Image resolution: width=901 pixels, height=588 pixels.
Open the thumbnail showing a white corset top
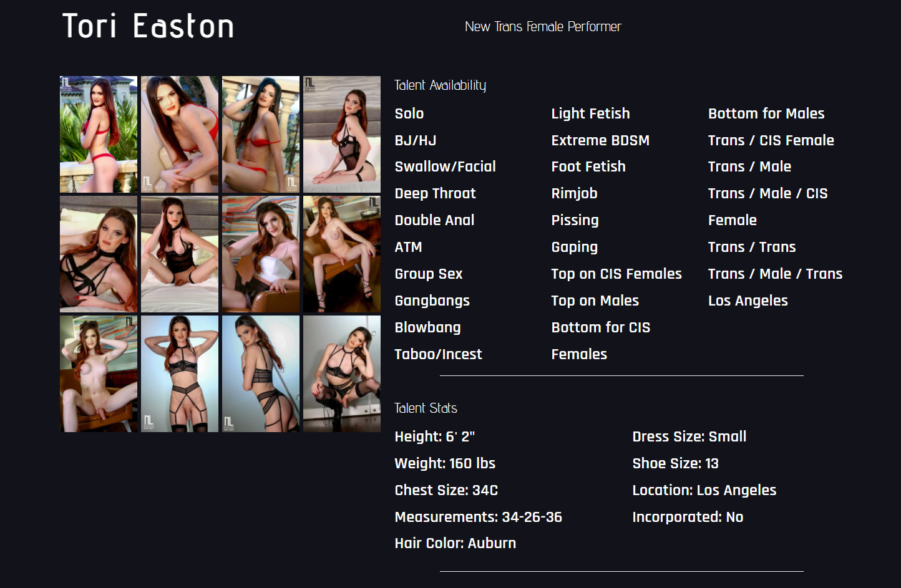coord(260,254)
